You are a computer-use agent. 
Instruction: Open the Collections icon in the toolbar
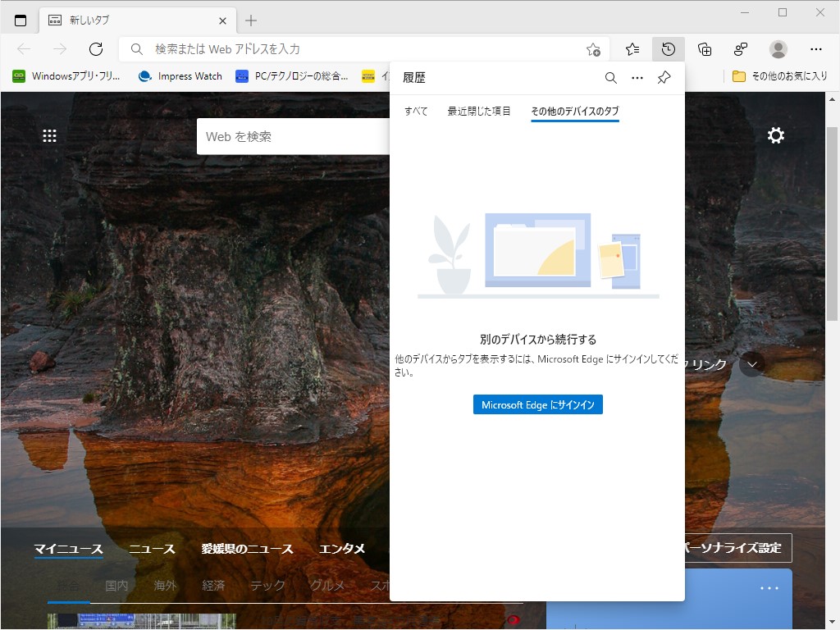click(x=704, y=49)
